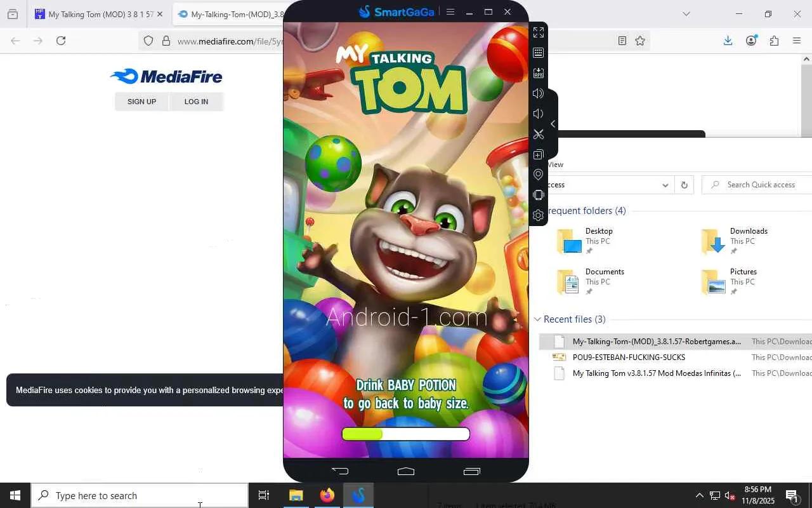
Task: Open the list all tabs dropdown in Firefox
Action: pyautogui.click(x=686, y=14)
